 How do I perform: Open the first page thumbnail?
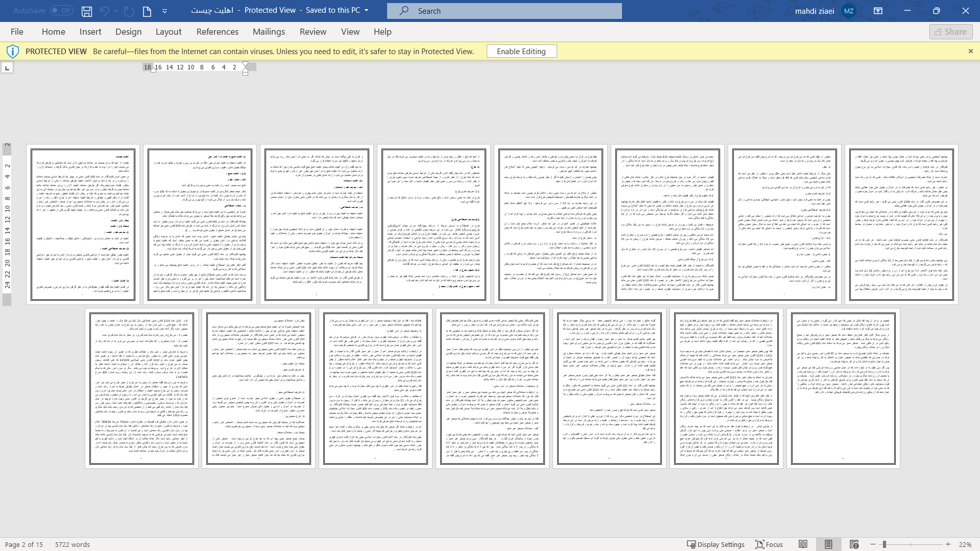(83, 225)
